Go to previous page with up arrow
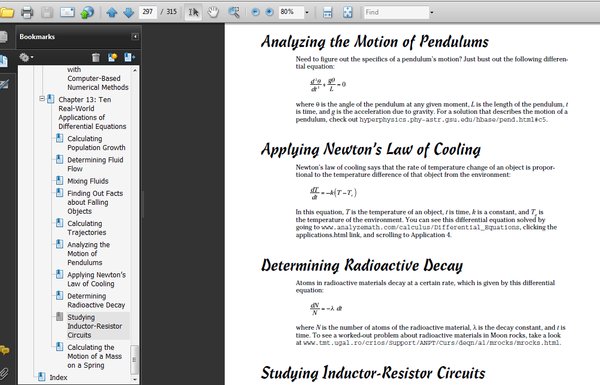600x385 pixels. click(112, 12)
